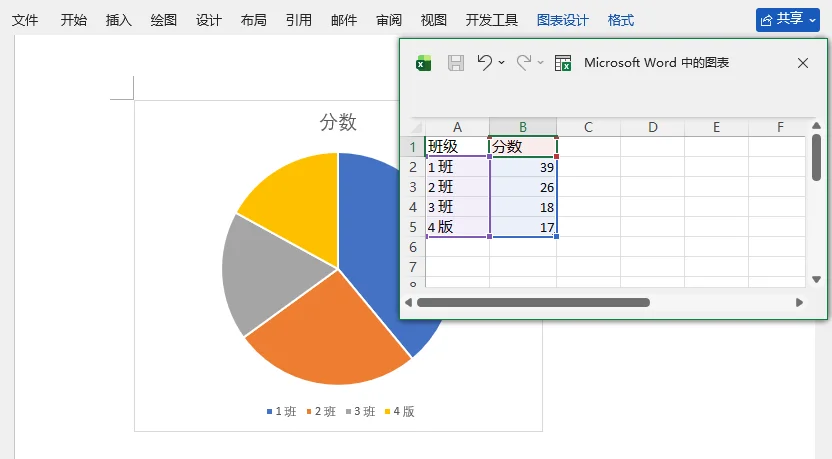This screenshot has width=832, height=459.
Task: Select row 3 header
Action: 413,187
